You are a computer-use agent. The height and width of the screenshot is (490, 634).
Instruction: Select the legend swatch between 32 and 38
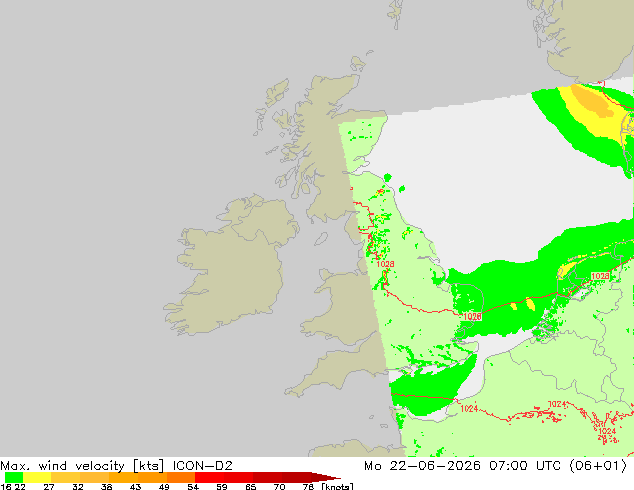tap(94, 477)
